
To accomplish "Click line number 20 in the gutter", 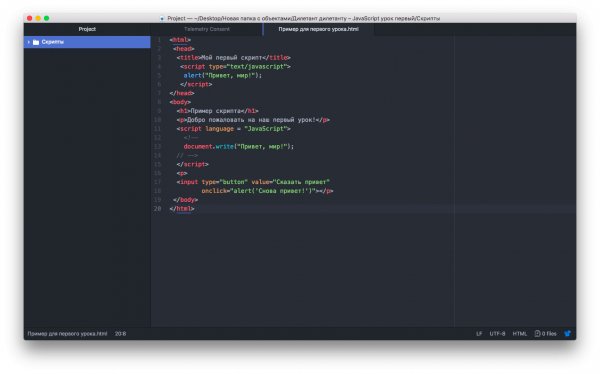I will point(157,209).
